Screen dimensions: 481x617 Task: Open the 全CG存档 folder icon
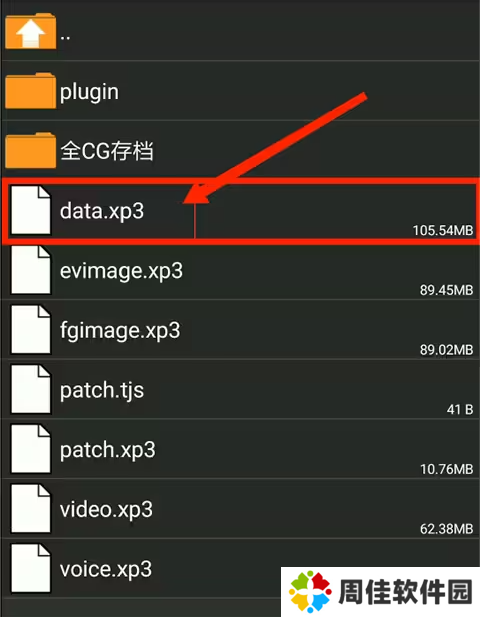point(31,150)
